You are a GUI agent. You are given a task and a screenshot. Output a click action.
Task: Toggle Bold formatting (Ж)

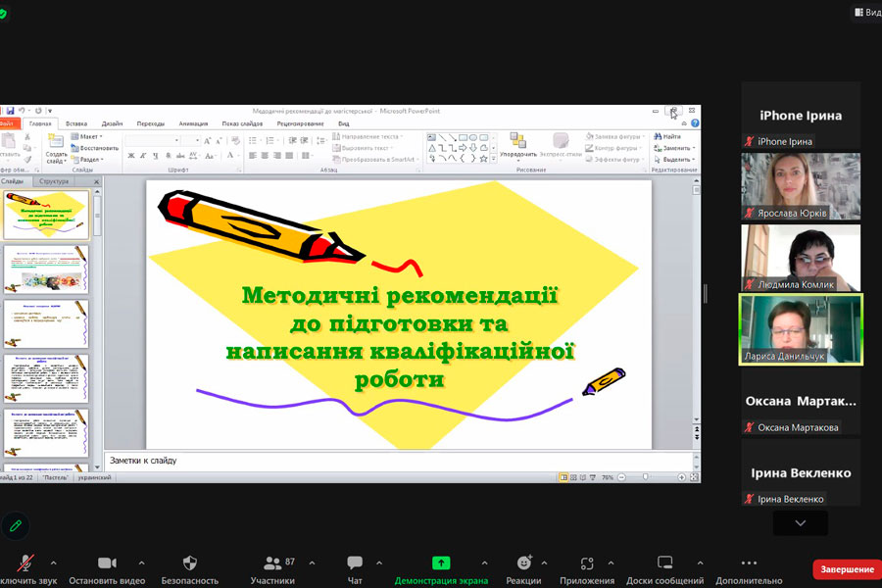coord(131,156)
